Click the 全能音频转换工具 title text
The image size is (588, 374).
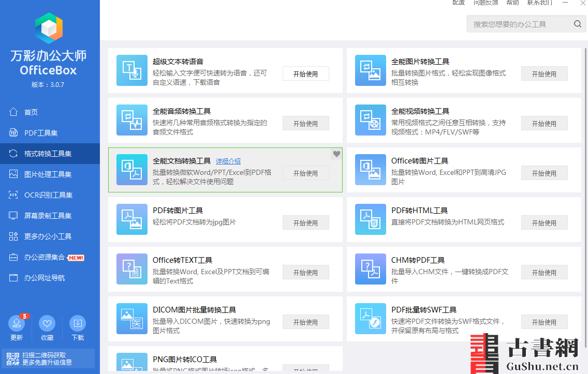(182, 111)
